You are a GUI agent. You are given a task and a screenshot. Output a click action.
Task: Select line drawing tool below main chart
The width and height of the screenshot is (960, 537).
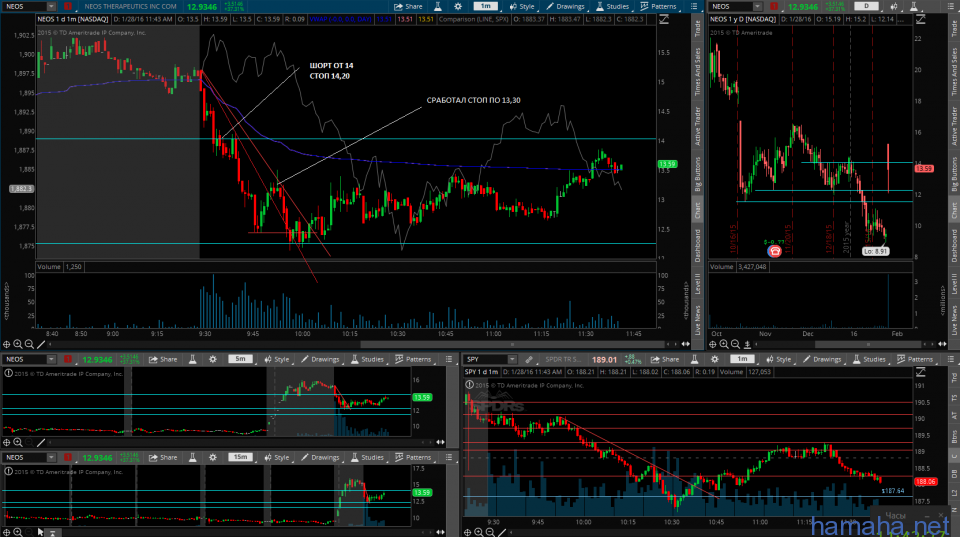(x=41, y=345)
